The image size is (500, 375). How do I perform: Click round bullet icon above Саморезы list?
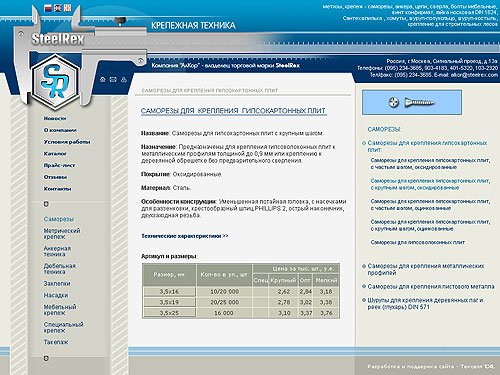46,204
